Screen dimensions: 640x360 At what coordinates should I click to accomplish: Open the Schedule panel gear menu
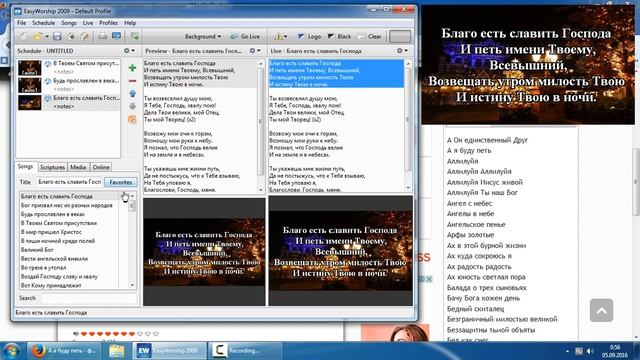pos(129,51)
